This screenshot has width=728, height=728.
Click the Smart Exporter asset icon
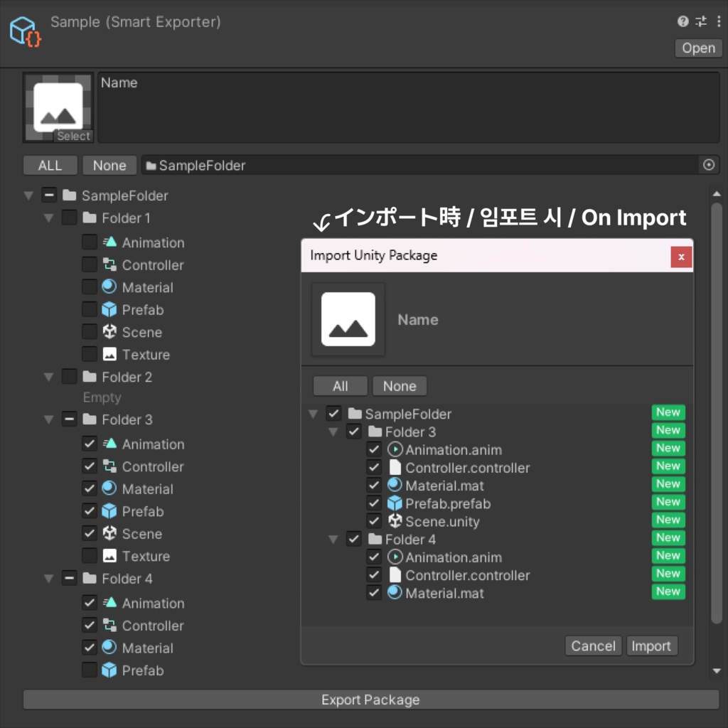(x=26, y=31)
